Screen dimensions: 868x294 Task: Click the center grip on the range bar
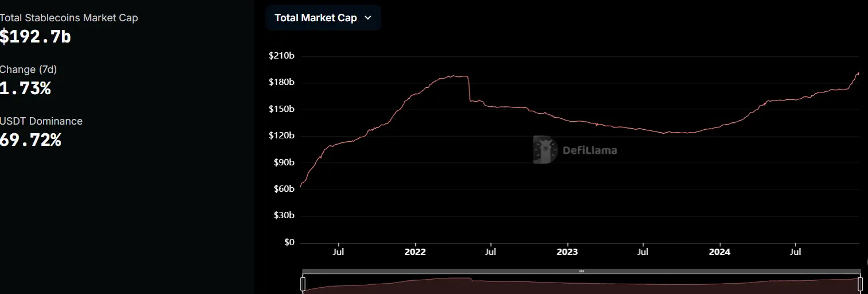(582, 271)
